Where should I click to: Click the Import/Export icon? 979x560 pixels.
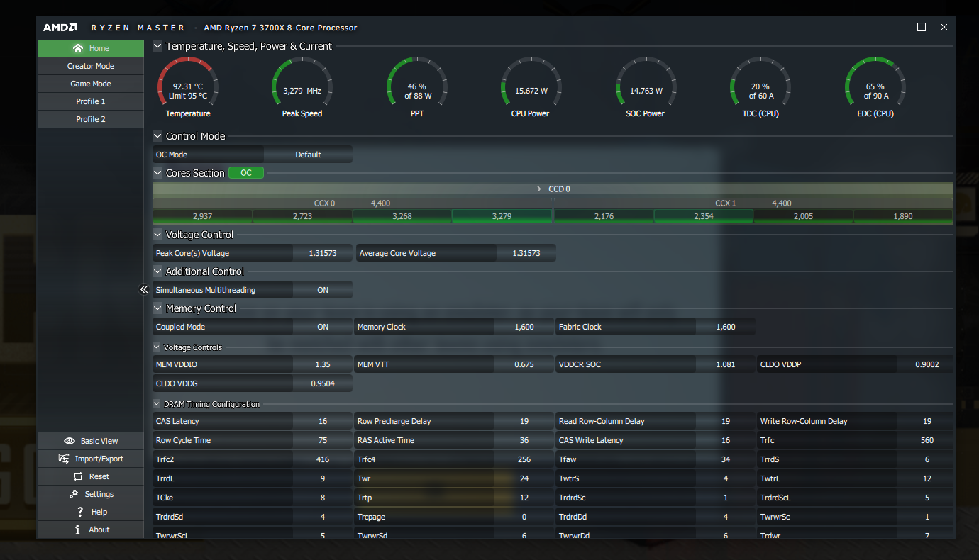[x=64, y=459]
